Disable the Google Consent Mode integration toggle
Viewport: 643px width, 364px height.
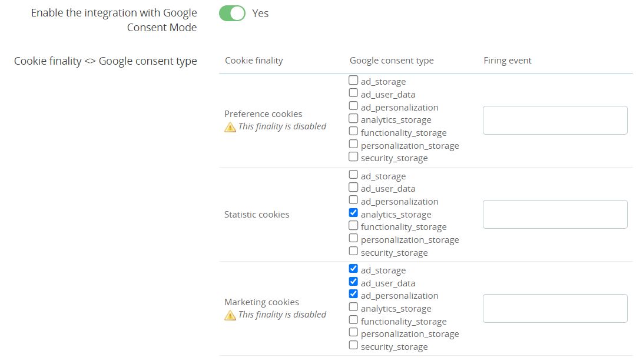coord(232,14)
